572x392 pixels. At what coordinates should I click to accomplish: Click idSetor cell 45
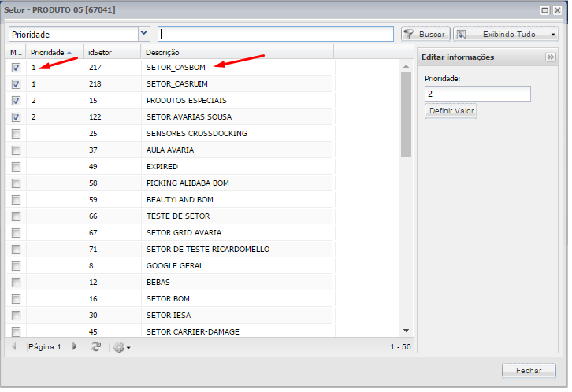[x=113, y=332]
